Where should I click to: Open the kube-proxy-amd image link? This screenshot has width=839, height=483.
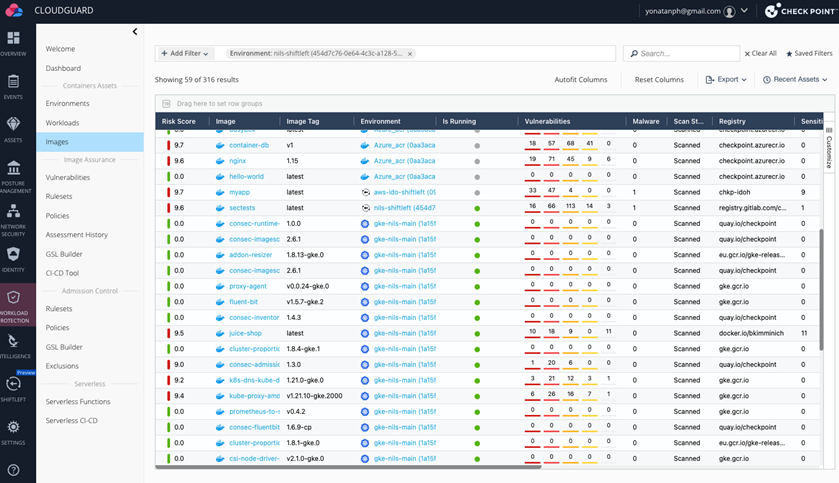pos(254,396)
